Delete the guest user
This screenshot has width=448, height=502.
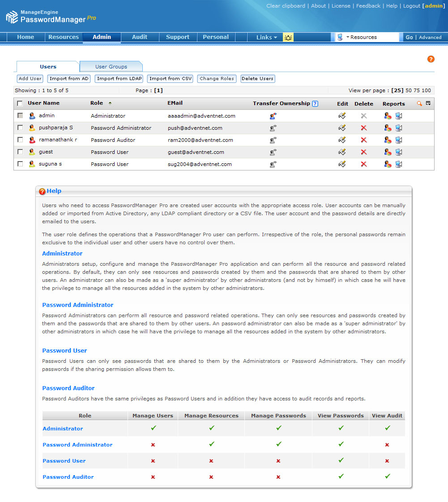364,152
